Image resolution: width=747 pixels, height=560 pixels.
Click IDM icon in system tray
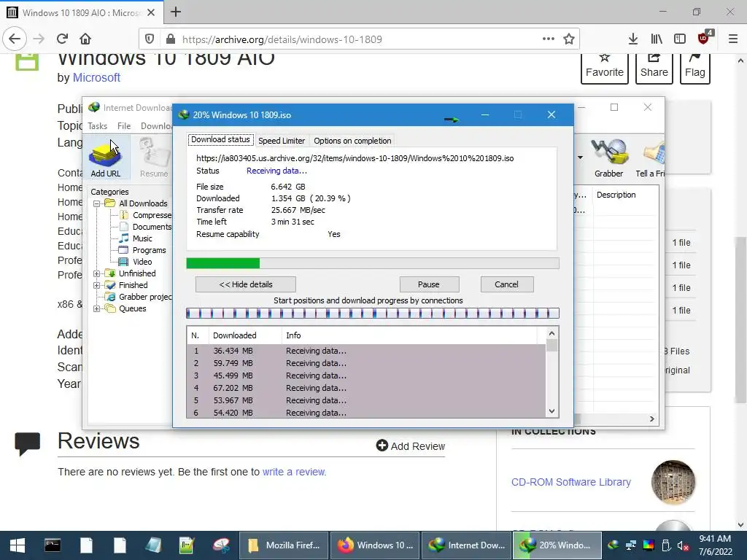(614, 545)
